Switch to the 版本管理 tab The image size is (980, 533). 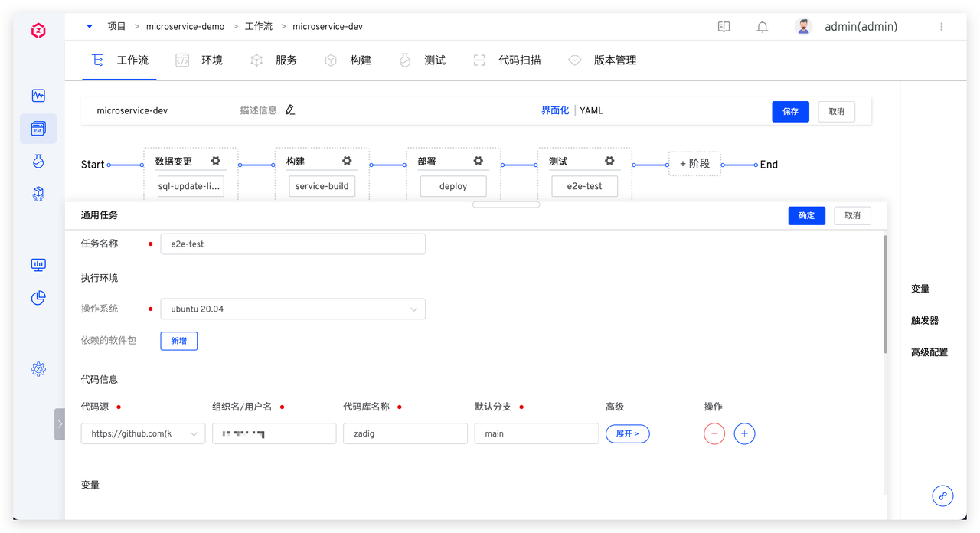point(603,60)
